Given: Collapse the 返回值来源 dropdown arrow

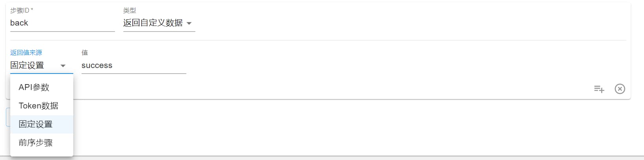Looking at the screenshot, I should pos(63,66).
